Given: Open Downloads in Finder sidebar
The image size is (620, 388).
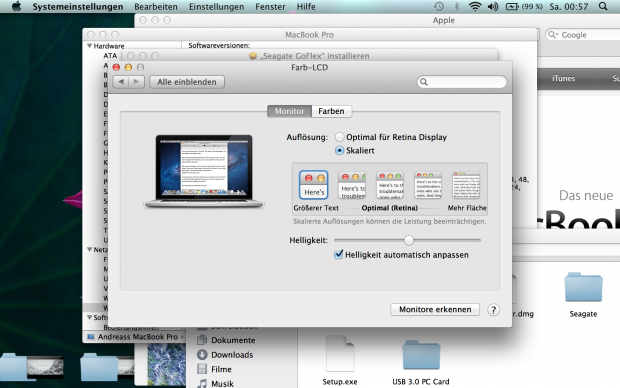Looking at the screenshot, I should 232,355.
